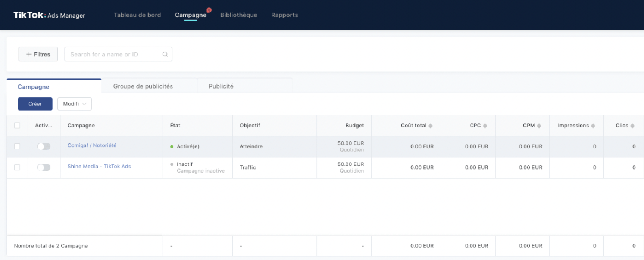Click the red notification badge on Campagne
The width and height of the screenshot is (644, 260).
click(x=209, y=10)
